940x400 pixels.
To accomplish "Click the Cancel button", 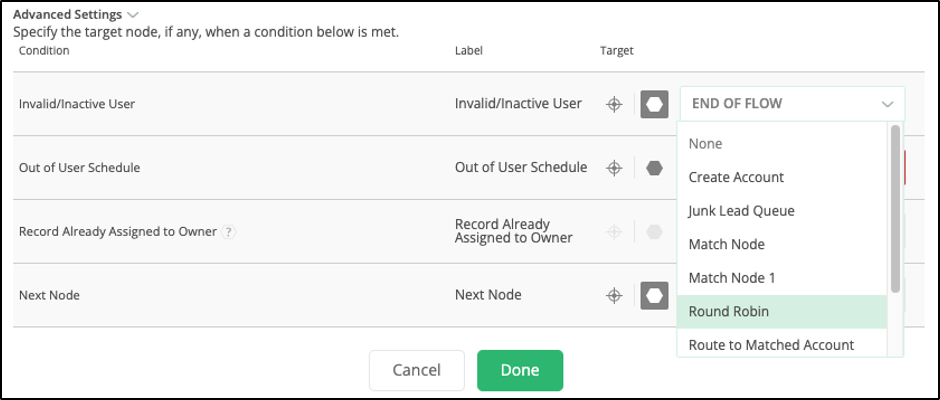I will click(417, 370).
